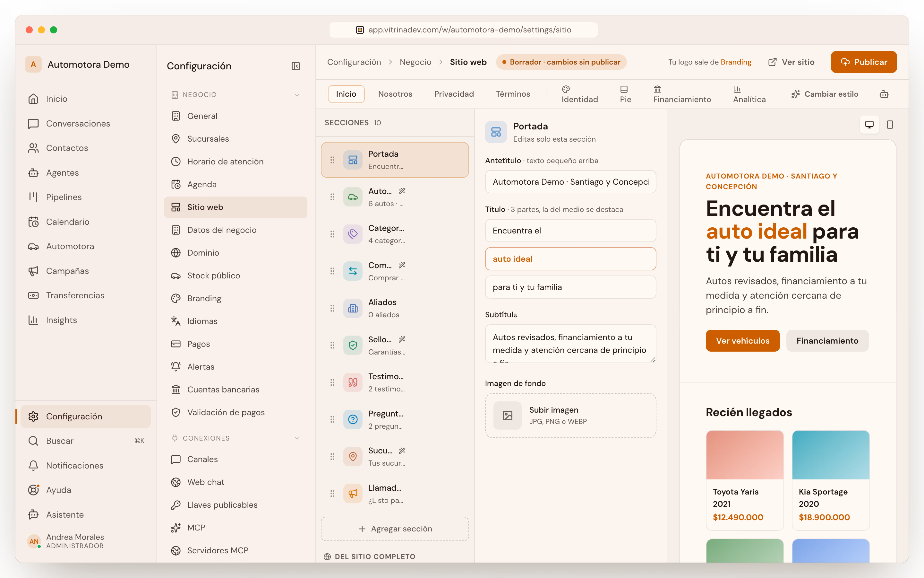Click Agregar sección button
Image resolution: width=924 pixels, height=578 pixels.
pyautogui.click(x=395, y=529)
